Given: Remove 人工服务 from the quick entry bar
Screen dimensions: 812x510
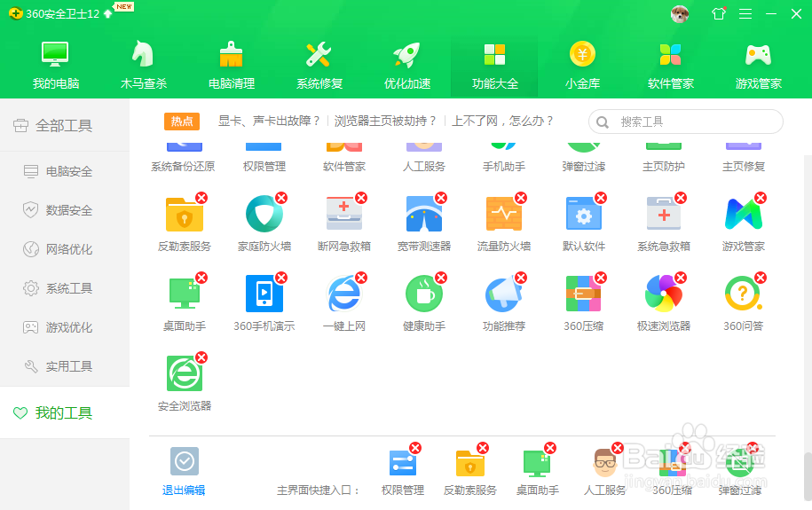Looking at the screenshot, I should click(618, 448).
